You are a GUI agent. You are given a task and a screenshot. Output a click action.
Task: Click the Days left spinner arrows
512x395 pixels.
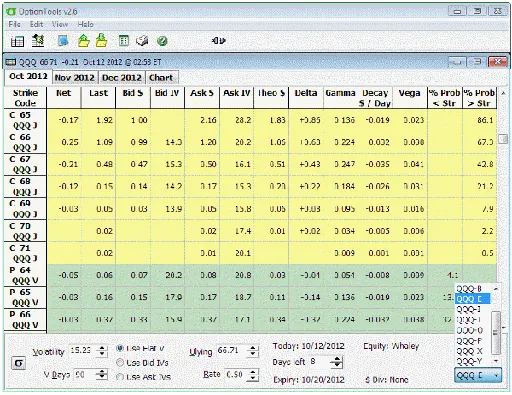(x=337, y=362)
